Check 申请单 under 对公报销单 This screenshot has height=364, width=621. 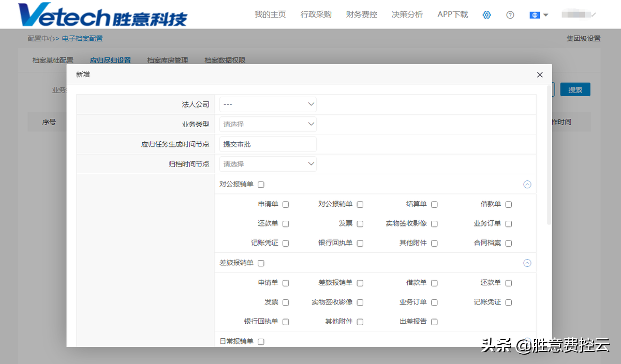(x=286, y=204)
